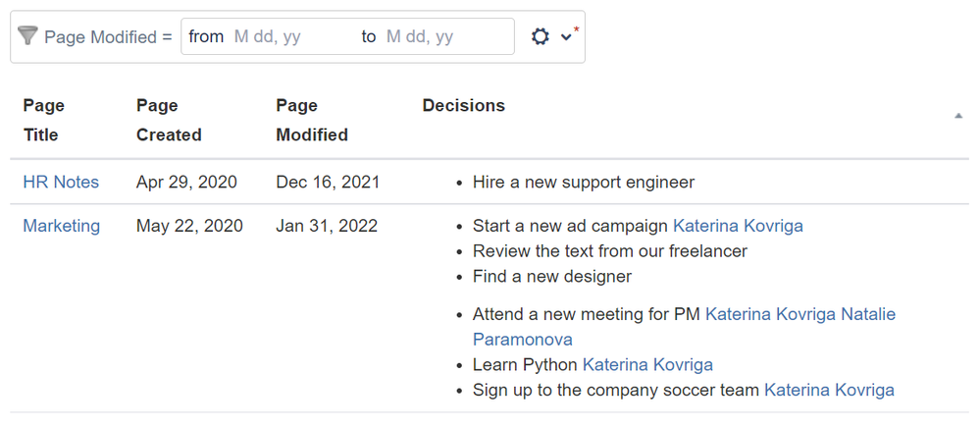The height and width of the screenshot is (428, 980).
Task: Click the Jan 31, 2022 modified date cell
Action: tap(328, 226)
